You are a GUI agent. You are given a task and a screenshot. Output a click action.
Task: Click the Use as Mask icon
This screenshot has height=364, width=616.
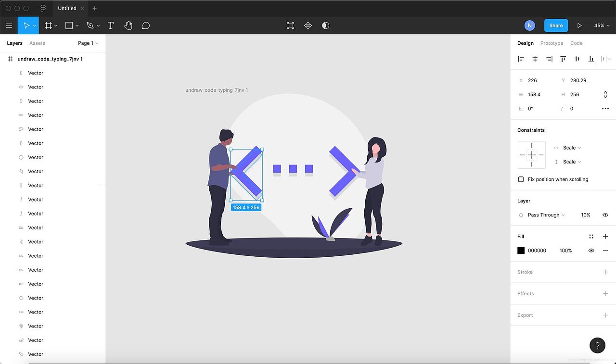(x=325, y=25)
